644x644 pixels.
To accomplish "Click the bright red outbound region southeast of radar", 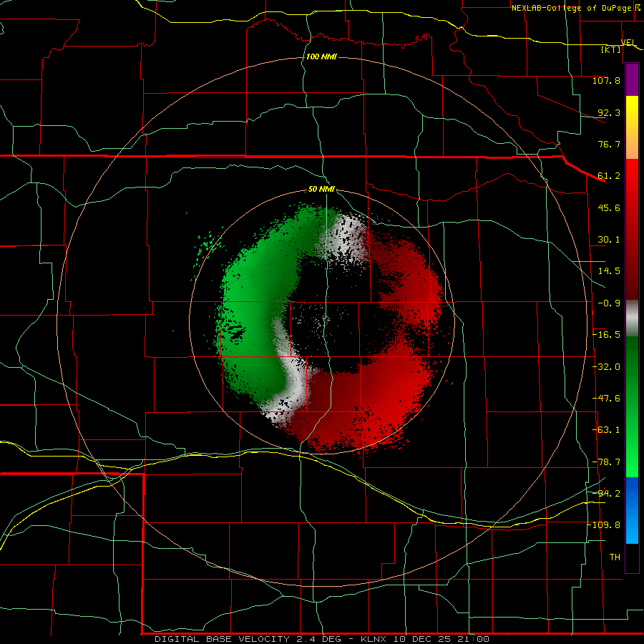I will pos(386,394).
